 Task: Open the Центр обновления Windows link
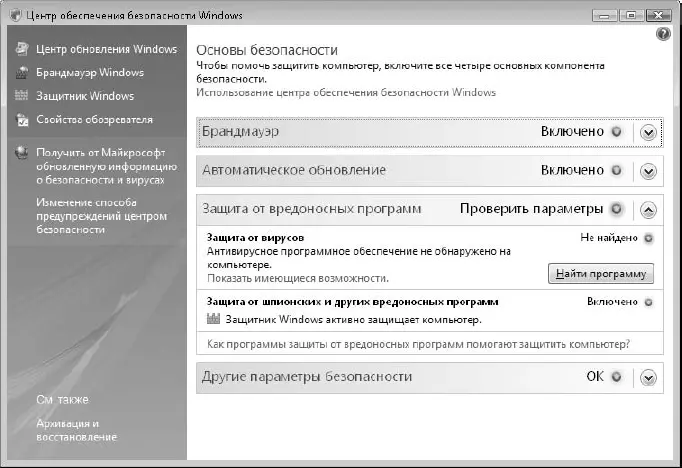(107, 49)
